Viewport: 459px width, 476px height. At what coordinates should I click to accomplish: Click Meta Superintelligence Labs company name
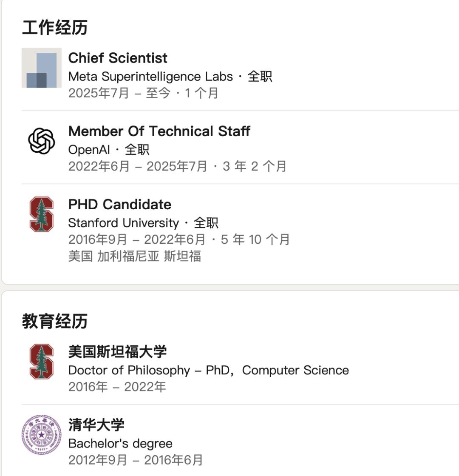[150, 77]
